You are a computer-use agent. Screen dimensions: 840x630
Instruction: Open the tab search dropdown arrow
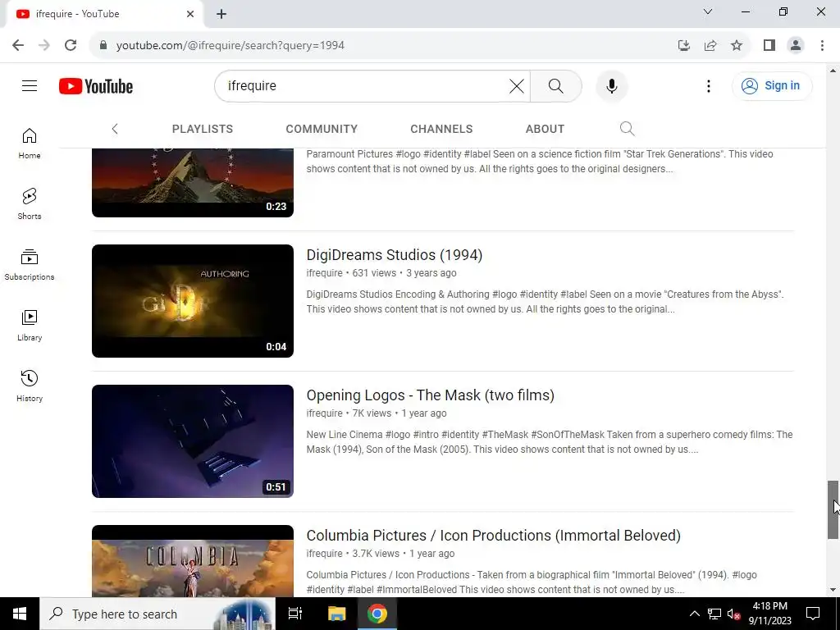point(708,11)
